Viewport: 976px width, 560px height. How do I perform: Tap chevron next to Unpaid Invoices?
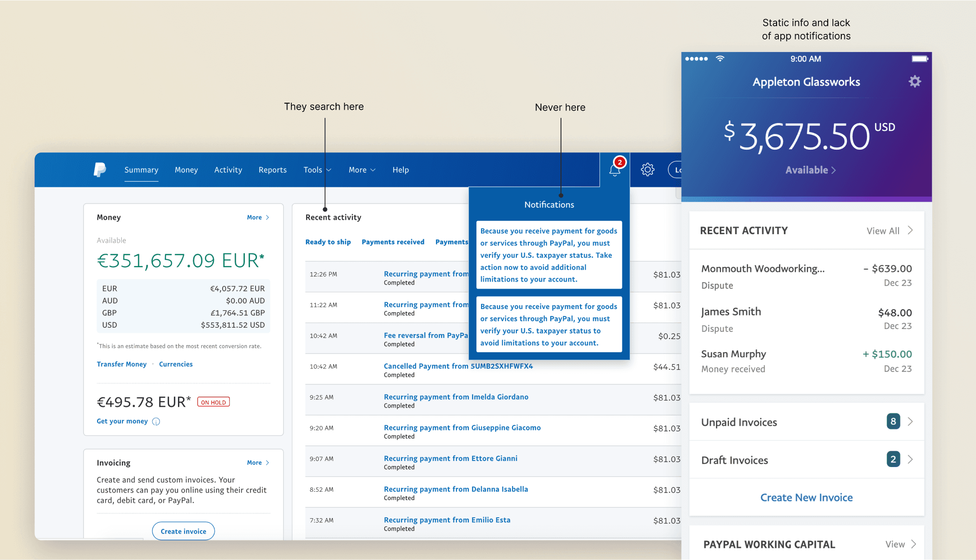[x=910, y=422]
